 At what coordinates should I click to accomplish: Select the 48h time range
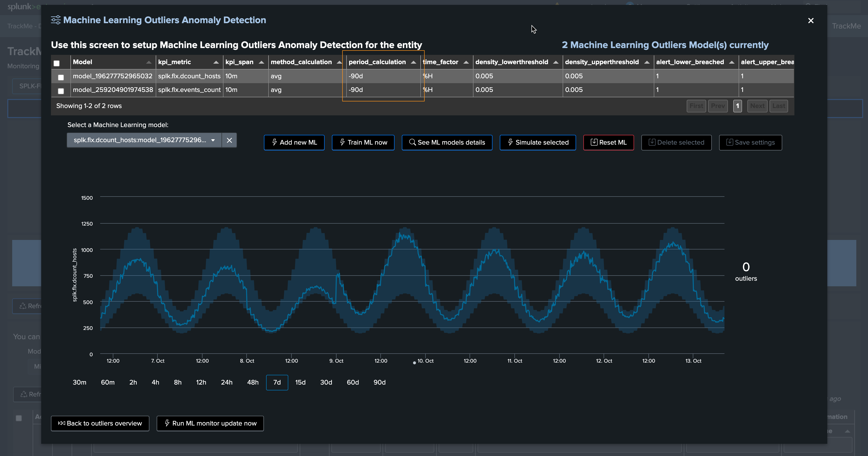click(253, 382)
